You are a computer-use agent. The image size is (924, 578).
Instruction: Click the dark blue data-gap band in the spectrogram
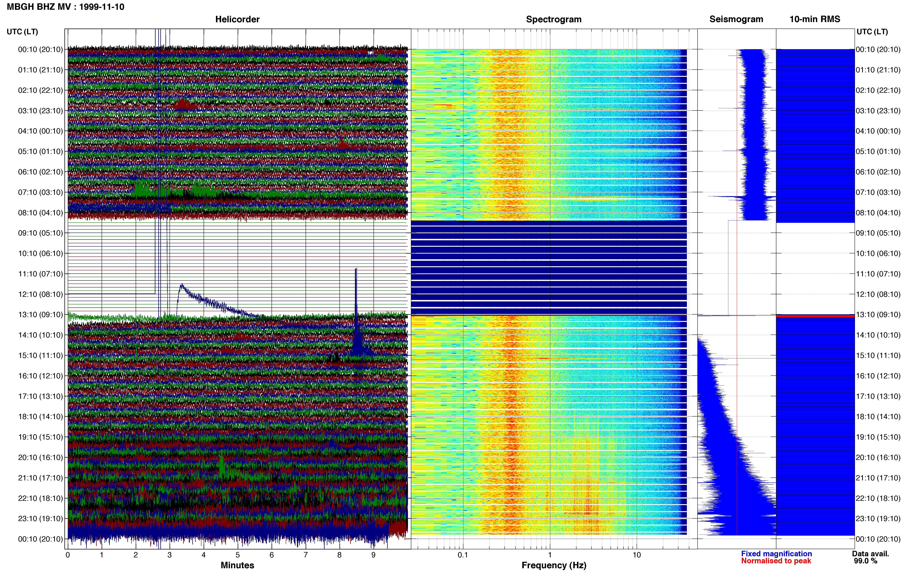(x=549, y=268)
